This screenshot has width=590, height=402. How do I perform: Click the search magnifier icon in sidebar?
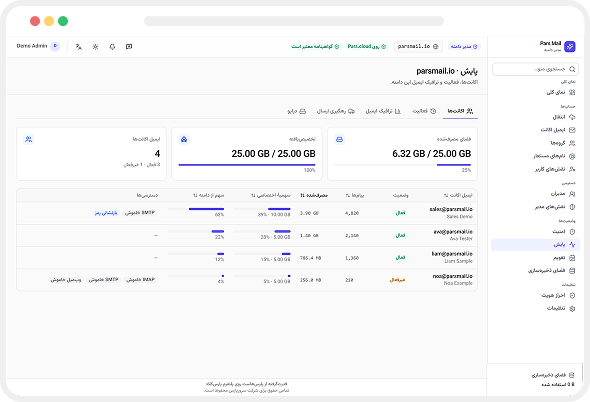point(572,69)
